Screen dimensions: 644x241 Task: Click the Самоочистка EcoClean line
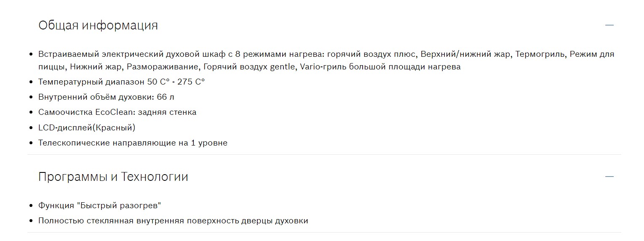coord(117,112)
